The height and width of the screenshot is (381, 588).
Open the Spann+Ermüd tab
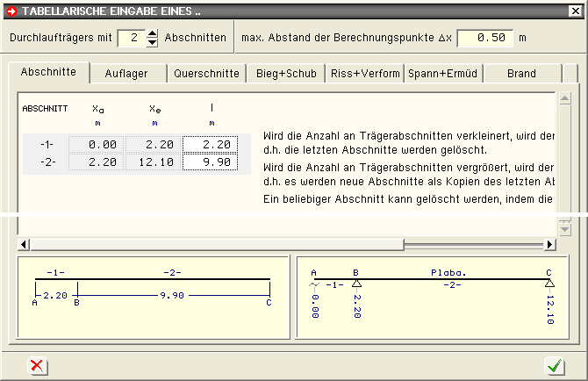tap(442, 74)
